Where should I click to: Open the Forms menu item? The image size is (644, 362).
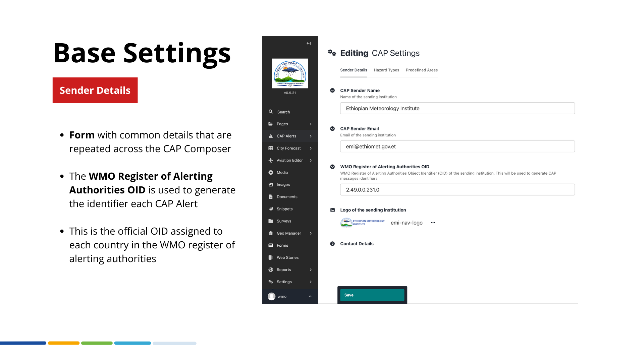coord(290,245)
